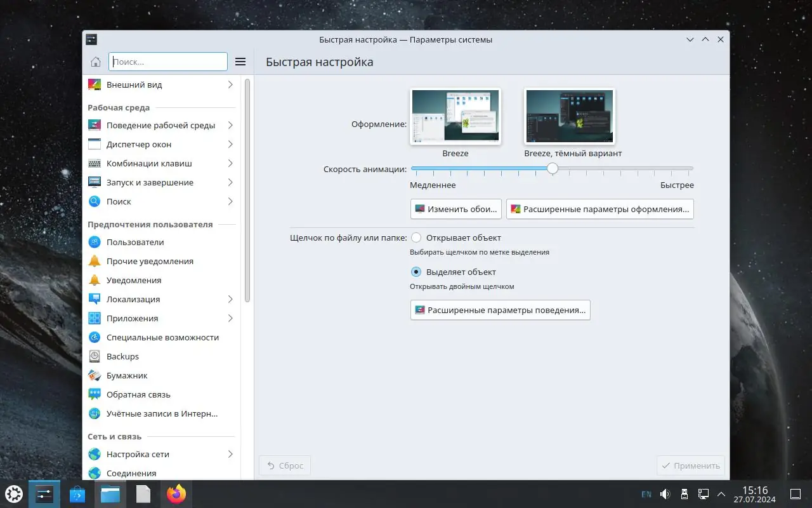Expand the Внешний вид chevron
Viewport: 812px width, 508px height.
[230, 84]
